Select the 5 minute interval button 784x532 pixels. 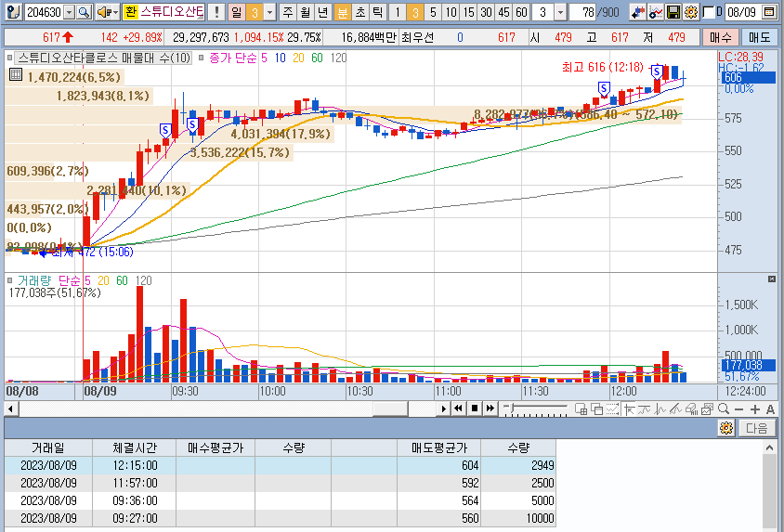tap(433, 12)
